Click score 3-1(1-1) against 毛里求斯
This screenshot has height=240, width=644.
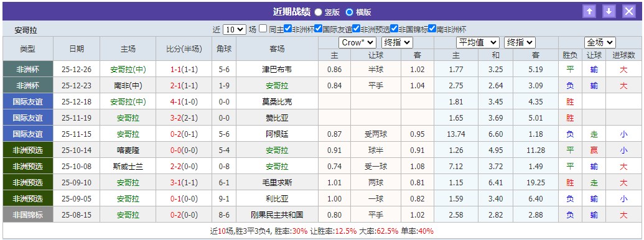(184, 183)
